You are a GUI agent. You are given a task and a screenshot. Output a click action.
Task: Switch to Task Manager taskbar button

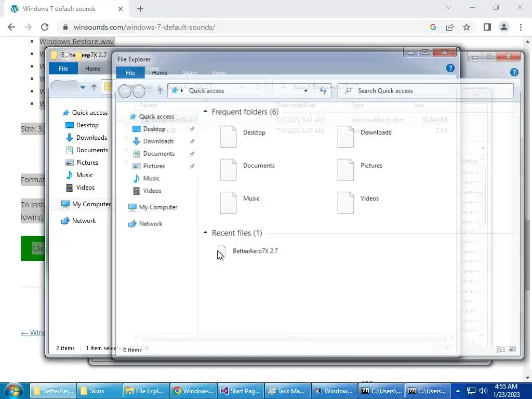click(x=288, y=391)
